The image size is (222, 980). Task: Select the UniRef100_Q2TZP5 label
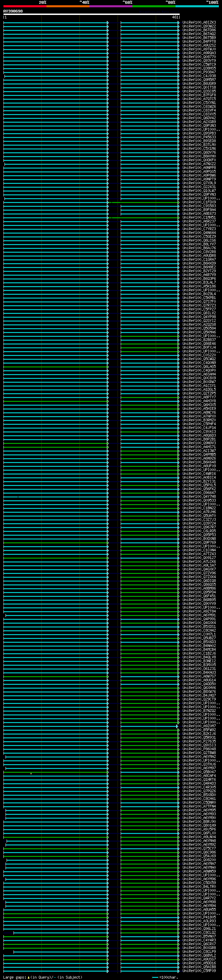199,394
